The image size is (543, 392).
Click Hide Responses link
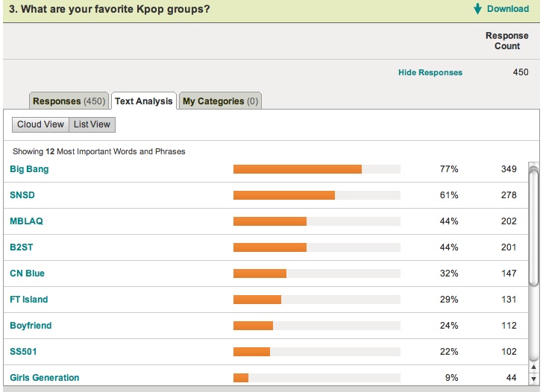(x=430, y=72)
